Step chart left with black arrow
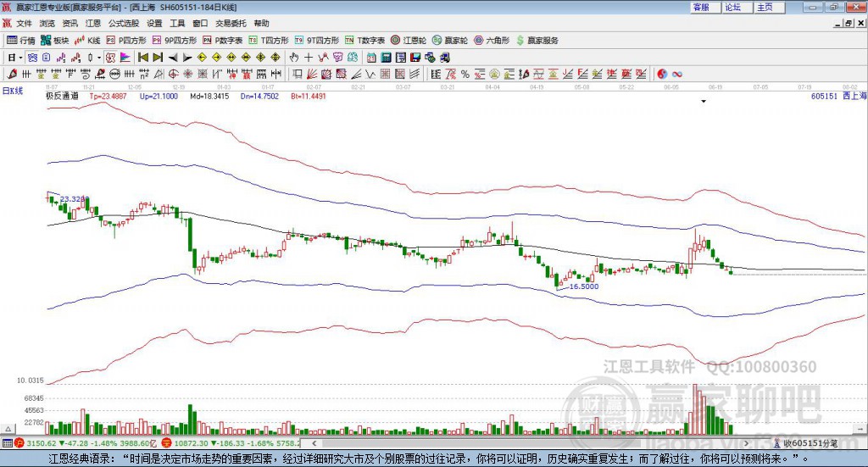868x467 pixels. pos(173,58)
